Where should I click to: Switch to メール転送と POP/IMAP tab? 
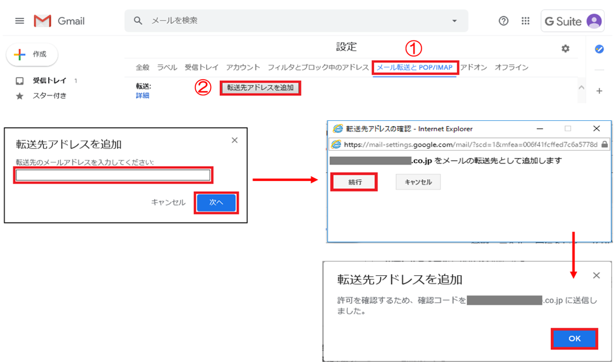coord(415,67)
